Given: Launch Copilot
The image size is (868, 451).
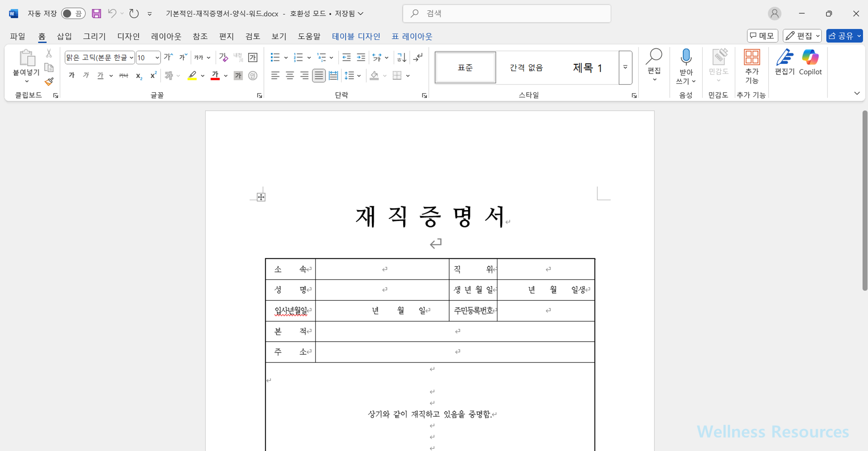Looking at the screenshot, I should [x=810, y=63].
